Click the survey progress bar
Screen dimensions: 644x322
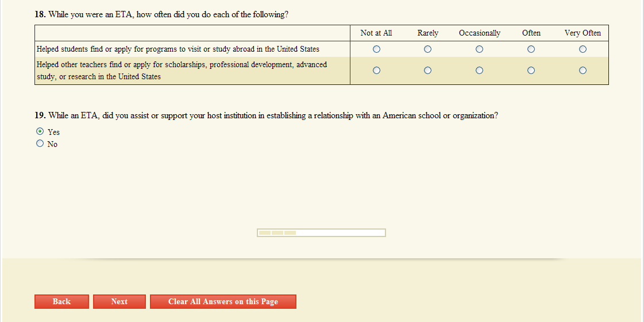[x=321, y=233]
